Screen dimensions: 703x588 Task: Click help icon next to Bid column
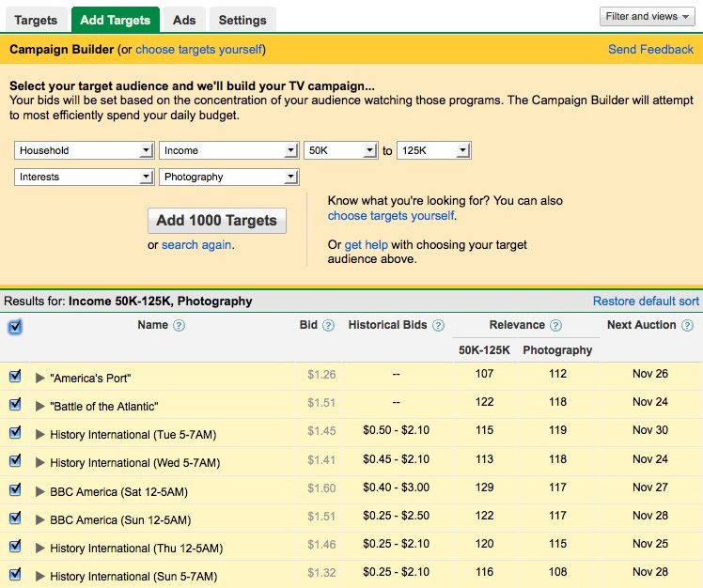(328, 326)
